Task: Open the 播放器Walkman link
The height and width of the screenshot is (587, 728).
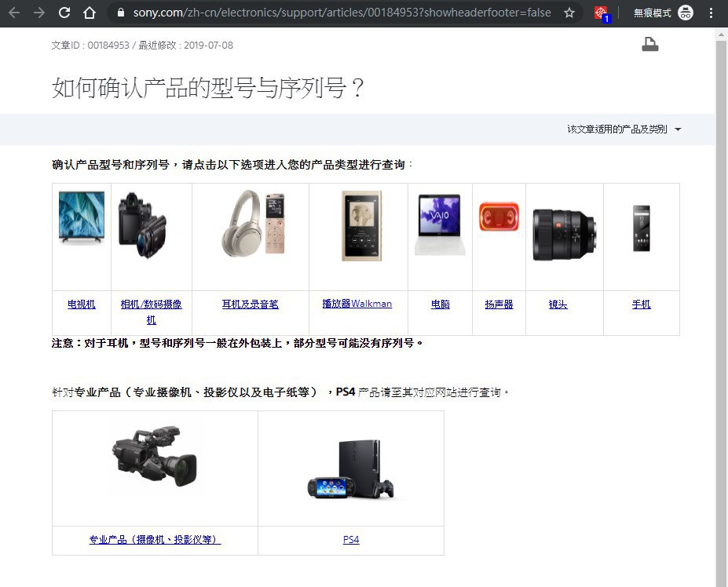Action: (x=357, y=304)
